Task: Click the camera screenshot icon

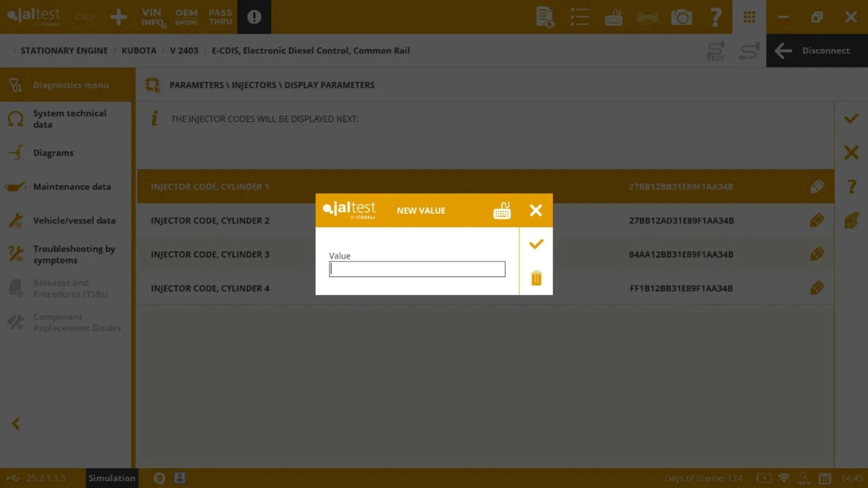Action: point(681,17)
